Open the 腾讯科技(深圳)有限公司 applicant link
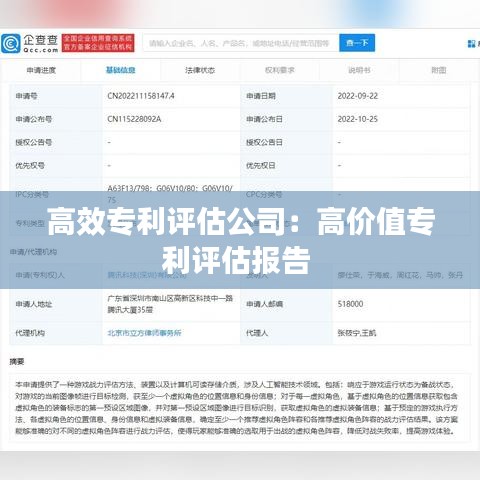Image resolution: width=480 pixels, height=480 pixels. click(147, 275)
